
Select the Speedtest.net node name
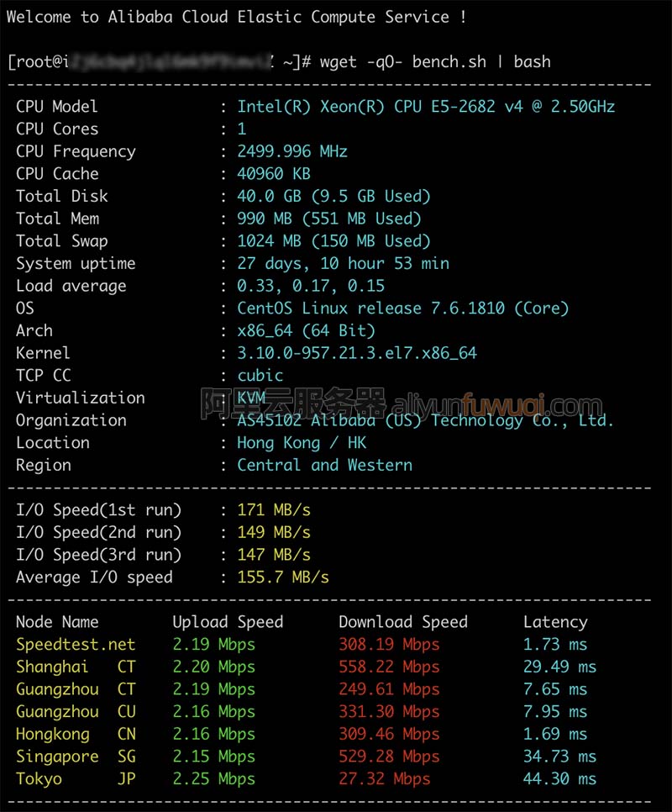click(76, 644)
